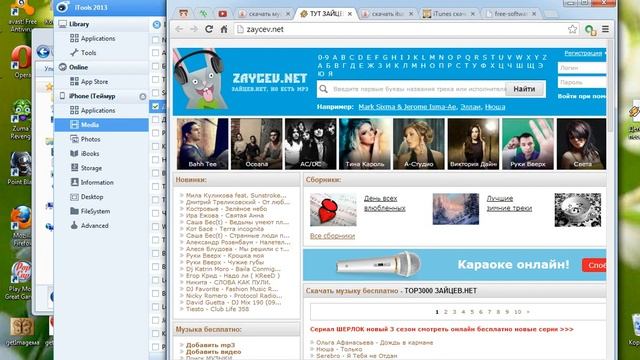Open Desktop in iTools sidebar
Screen dimensions: 640x360
click(91, 197)
